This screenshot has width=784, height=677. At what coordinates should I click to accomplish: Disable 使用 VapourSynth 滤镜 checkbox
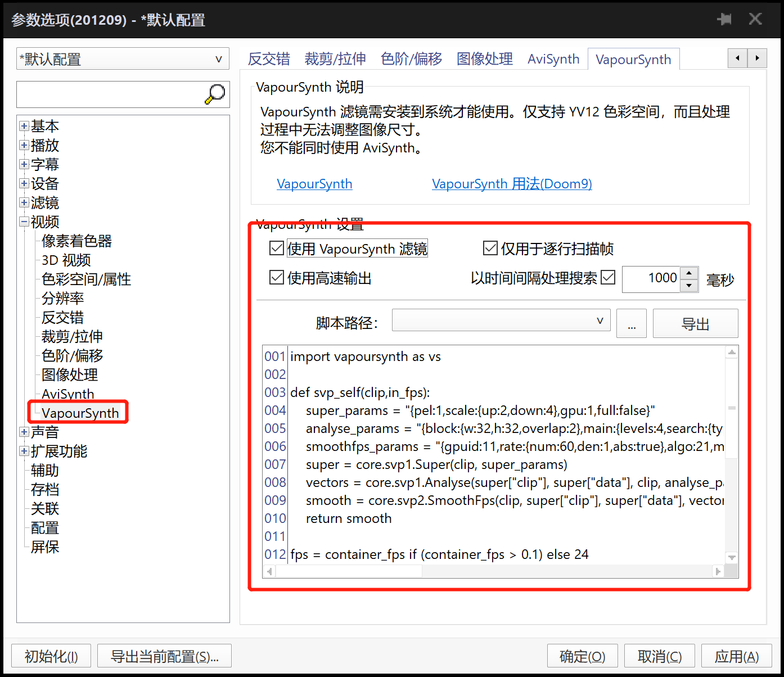click(276, 248)
